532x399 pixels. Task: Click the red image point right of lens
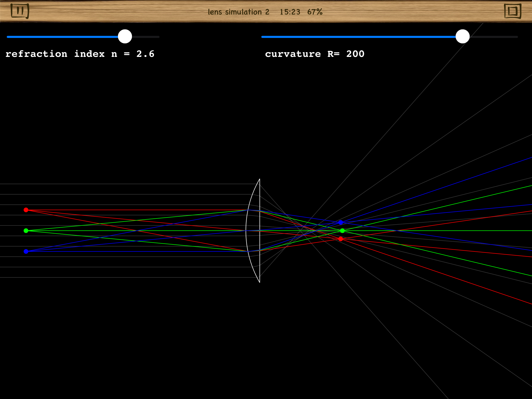coord(341,239)
